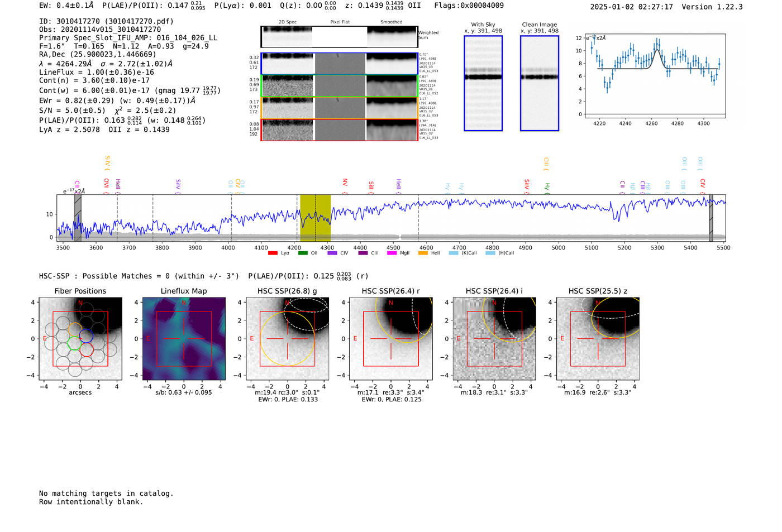Click the Pixel Flat column header
This screenshot has width=782, height=532.
tap(340, 22)
